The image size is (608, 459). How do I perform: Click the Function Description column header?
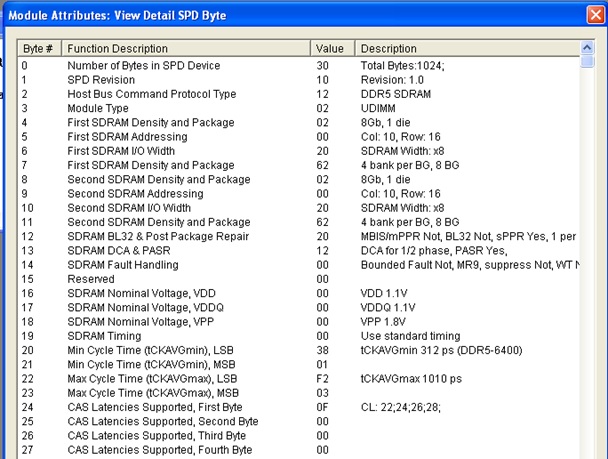click(186, 48)
